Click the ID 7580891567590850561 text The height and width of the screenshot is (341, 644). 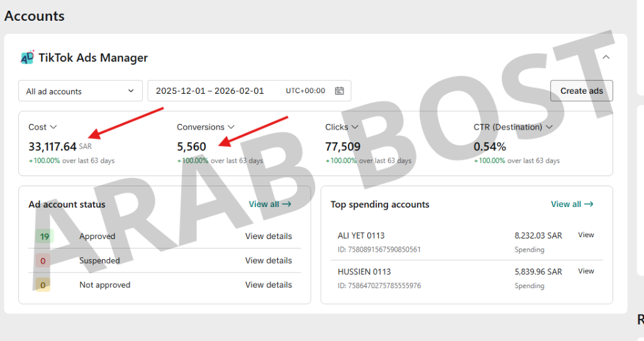(379, 249)
